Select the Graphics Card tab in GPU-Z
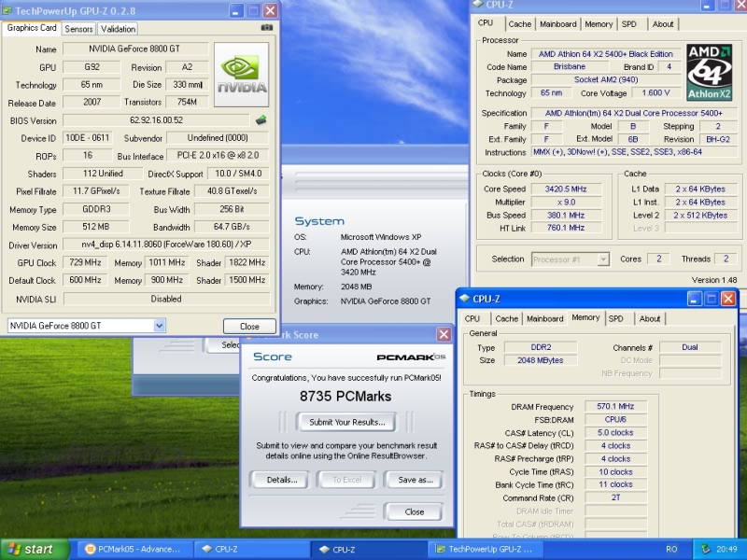Image resolution: width=747 pixels, height=560 pixels. pos(32,28)
